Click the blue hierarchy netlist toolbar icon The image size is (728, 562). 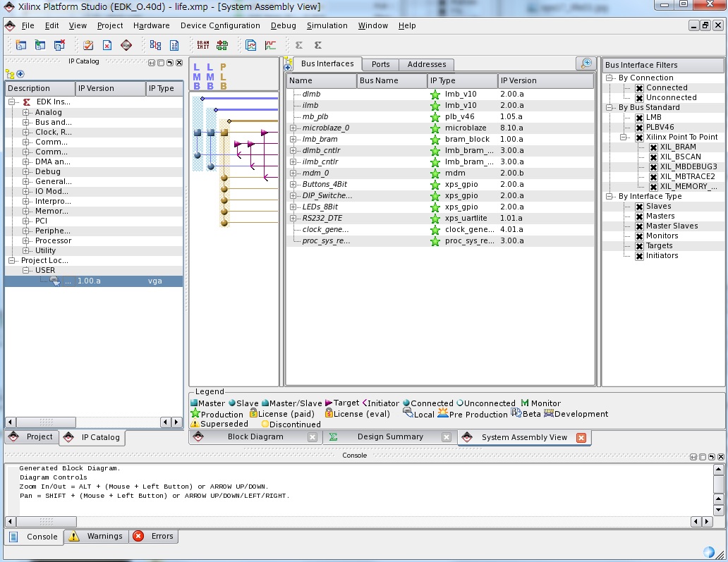(x=155, y=45)
